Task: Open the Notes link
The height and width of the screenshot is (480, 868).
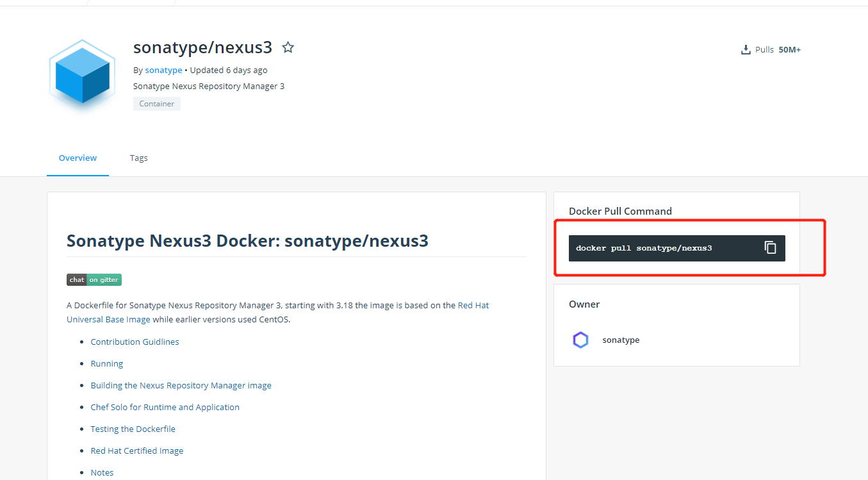Action: click(102, 472)
